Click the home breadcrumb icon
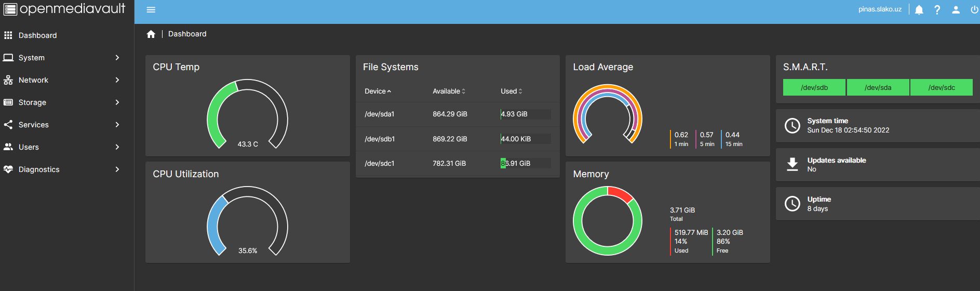Screen dimensions: 980x291 (x=151, y=34)
